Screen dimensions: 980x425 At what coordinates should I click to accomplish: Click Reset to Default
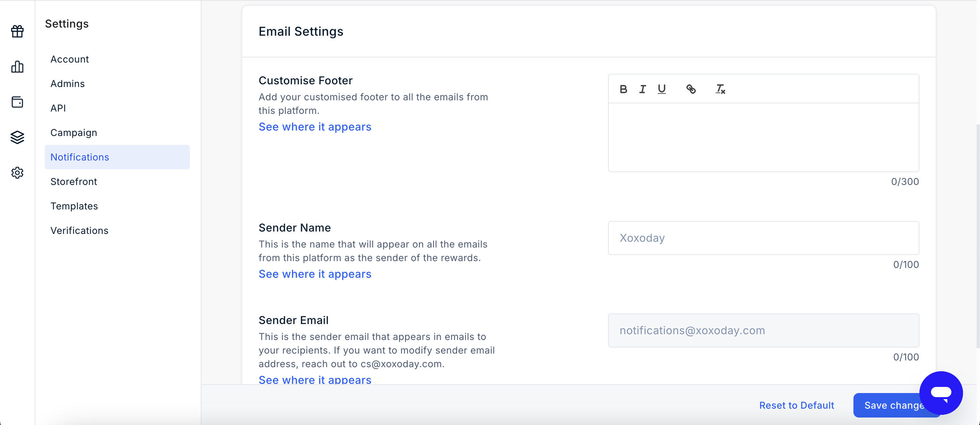click(x=797, y=405)
